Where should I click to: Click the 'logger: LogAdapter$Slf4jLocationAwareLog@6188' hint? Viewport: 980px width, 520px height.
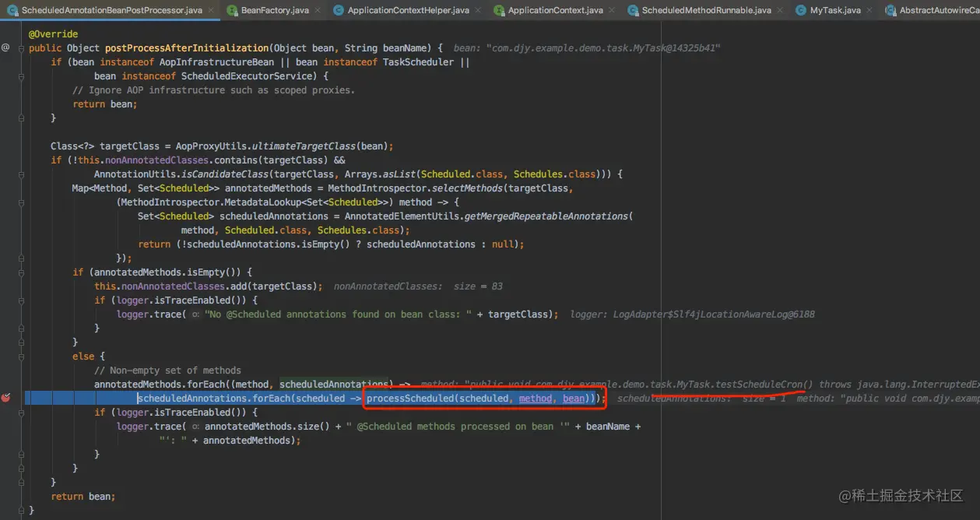[x=693, y=314]
